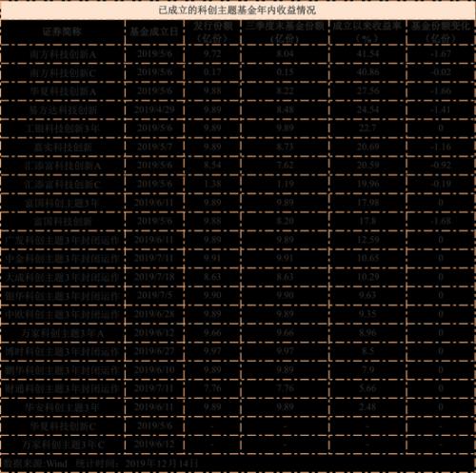The image size is (476, 473).
Task: Click the 2019/7/18 establishment date cell
Action: pos(154,277)
